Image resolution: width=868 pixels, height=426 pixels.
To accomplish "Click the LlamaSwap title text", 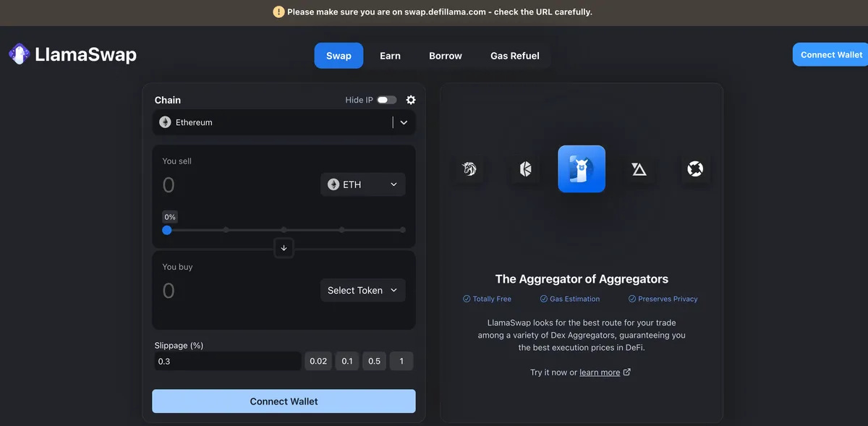I will tap(85, 55).
